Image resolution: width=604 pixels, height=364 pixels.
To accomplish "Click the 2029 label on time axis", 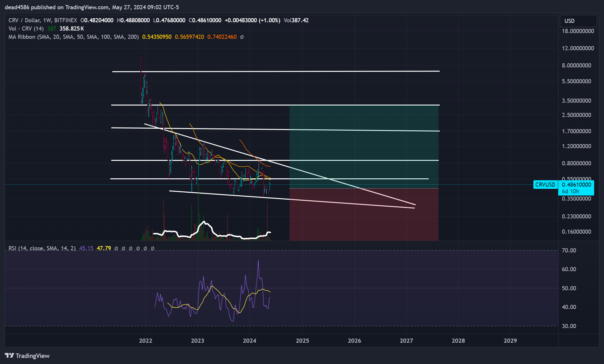I will click(x=510, y=341).
